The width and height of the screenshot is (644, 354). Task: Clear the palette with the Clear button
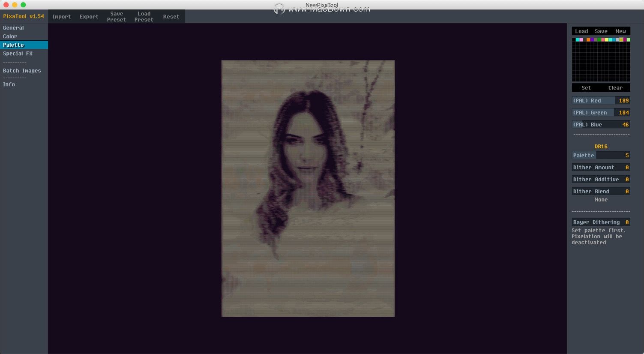pos(615,88)
